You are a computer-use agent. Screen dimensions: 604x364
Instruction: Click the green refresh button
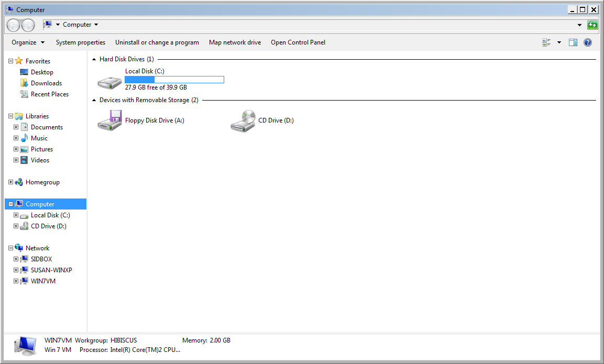click(592, 25)
